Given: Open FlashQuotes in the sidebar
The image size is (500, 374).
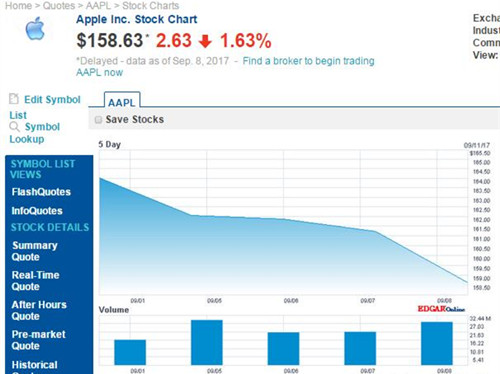Looking at the screenshot, I should point(41,192).
